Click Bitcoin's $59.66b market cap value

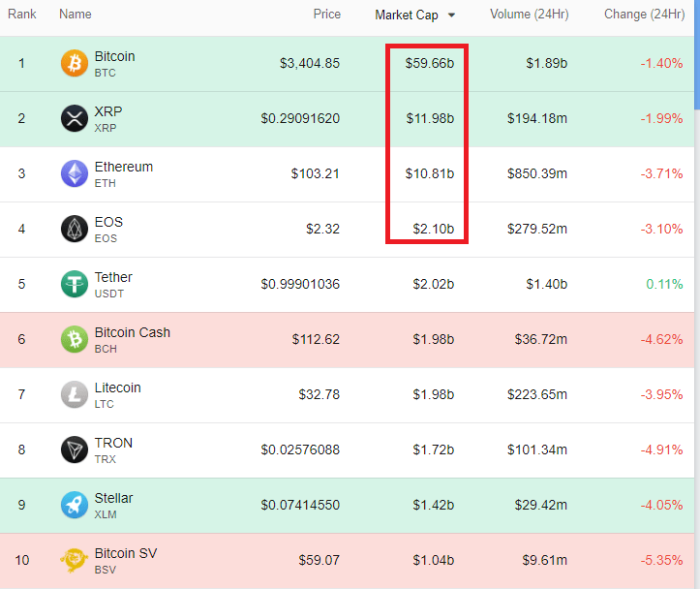pyautogui.click(x=430, y=64)
